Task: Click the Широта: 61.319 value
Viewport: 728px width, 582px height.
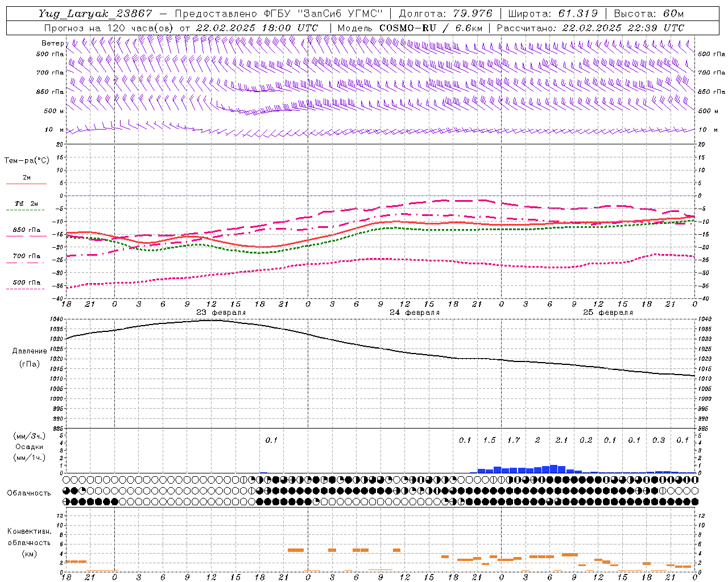Action: 553,14
